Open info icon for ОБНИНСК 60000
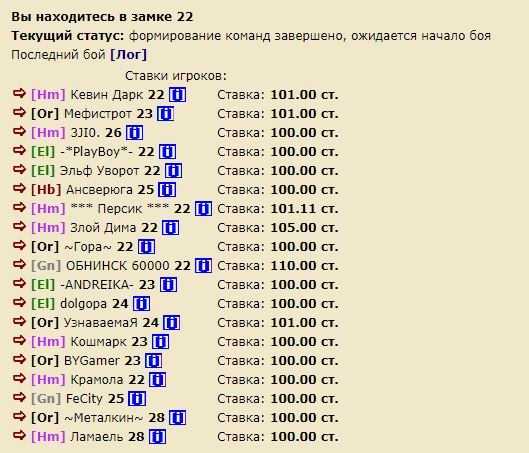This screenshot has height=453, width=529. tap(204, 266)
